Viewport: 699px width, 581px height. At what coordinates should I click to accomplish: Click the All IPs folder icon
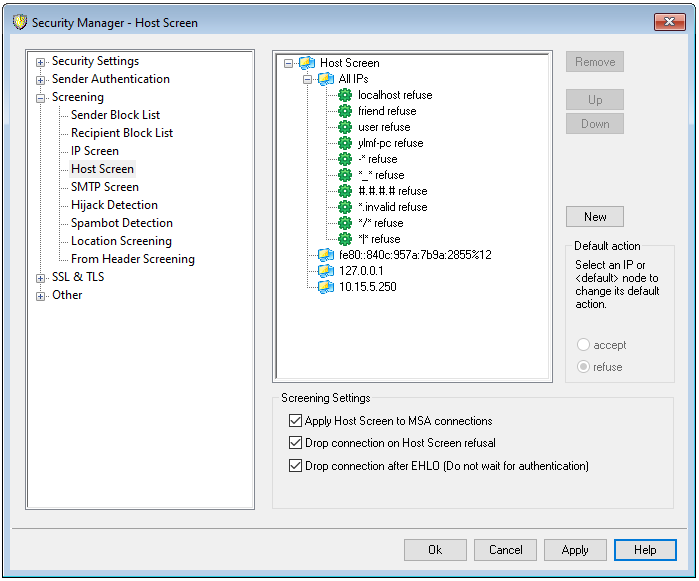coord(325,79)
